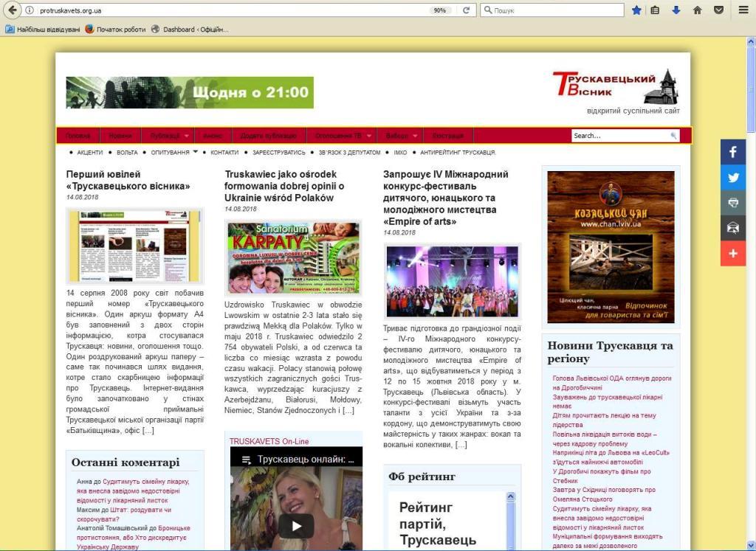Play the Трускавець онлайн video

click(x=295, y=526)
